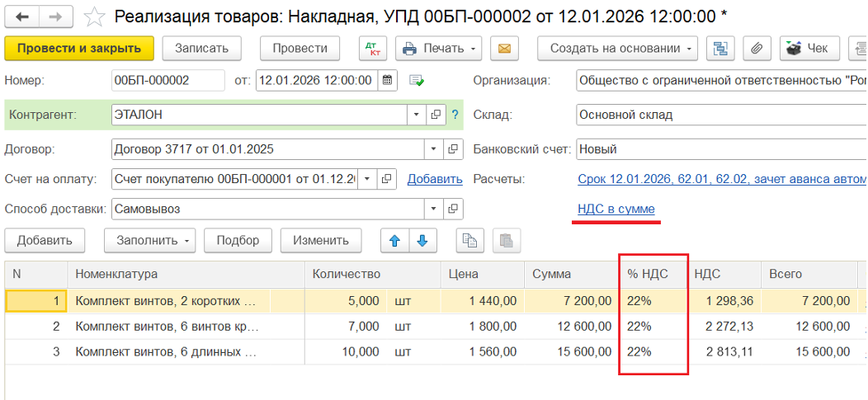This screenshot has height=400, width=868.
Task: Open the Дт/Кт postings icon
Action: coord(373,49)
